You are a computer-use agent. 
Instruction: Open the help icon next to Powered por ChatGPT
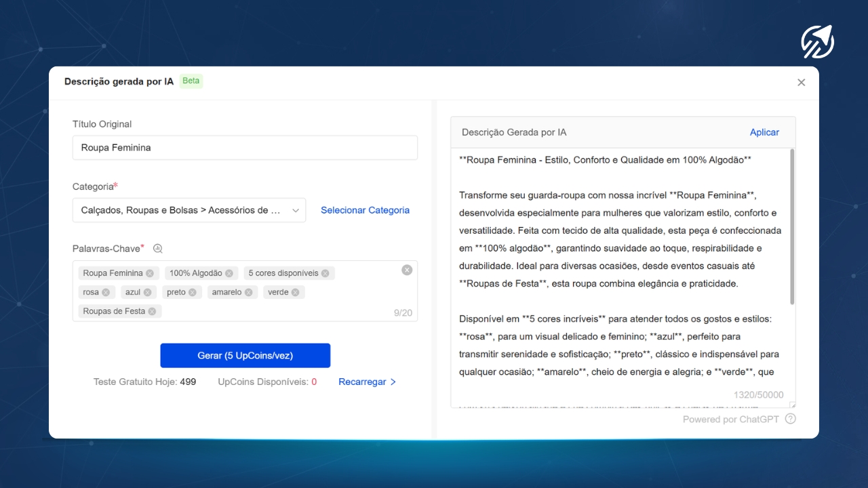[x=790, y=419]
